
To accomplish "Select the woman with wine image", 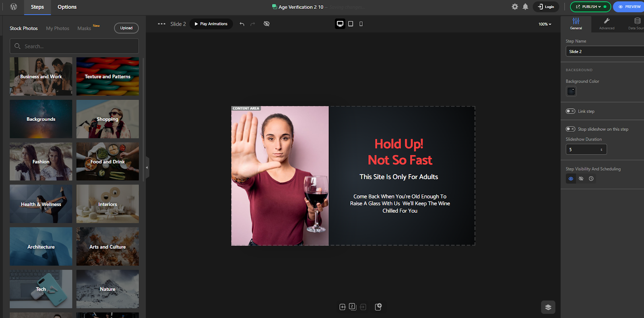I will [280, 176].
